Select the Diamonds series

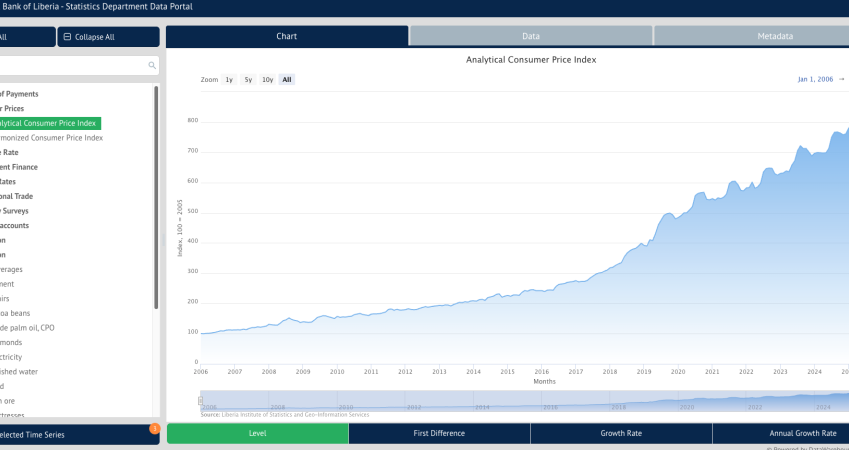pos(11,343)
